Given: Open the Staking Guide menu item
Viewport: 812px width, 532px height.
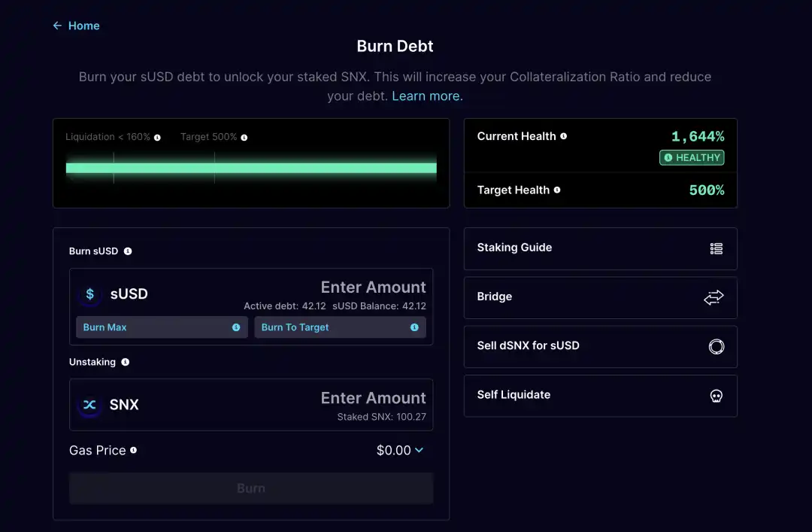Looking at the screenshot, I should pyautogui.click(x=600, y=248).
